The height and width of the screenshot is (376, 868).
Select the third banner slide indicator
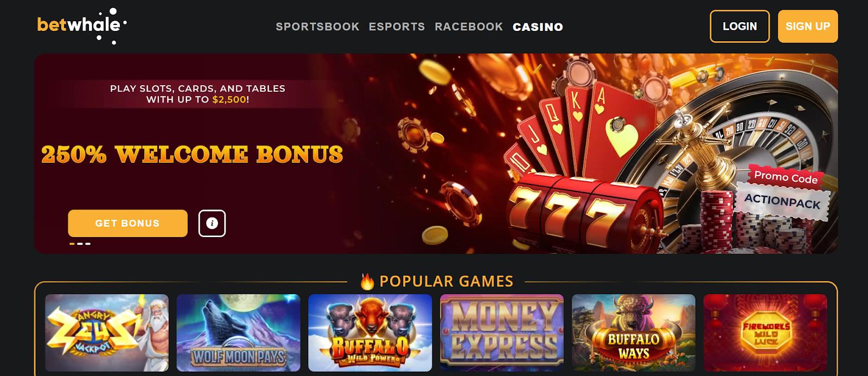tap(88, 244)
